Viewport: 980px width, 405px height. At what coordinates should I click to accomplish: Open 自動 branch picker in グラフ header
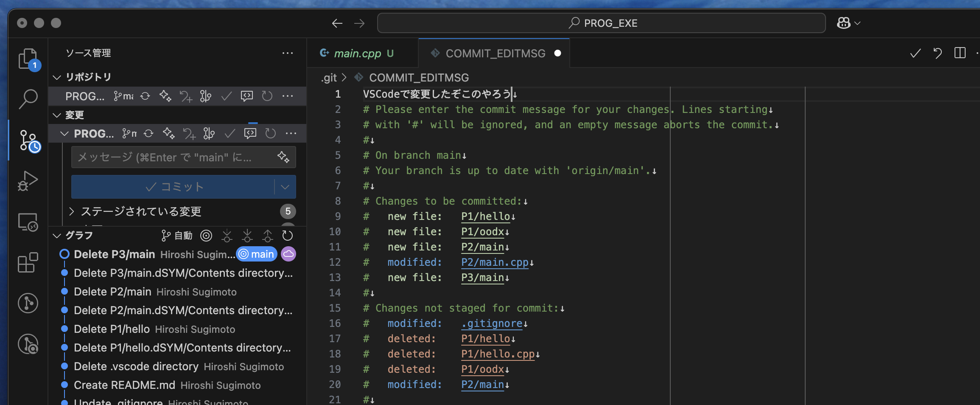tap(177, 236)
